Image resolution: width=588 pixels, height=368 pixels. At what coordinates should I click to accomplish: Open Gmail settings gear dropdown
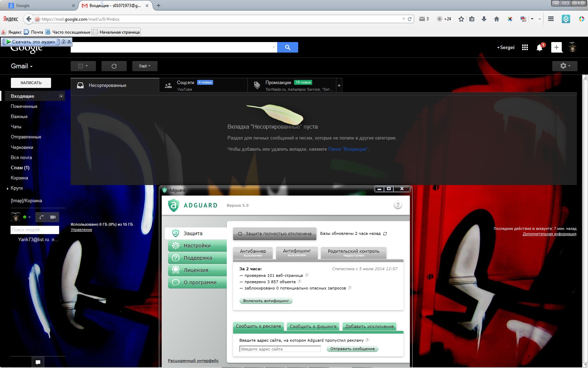565,66
